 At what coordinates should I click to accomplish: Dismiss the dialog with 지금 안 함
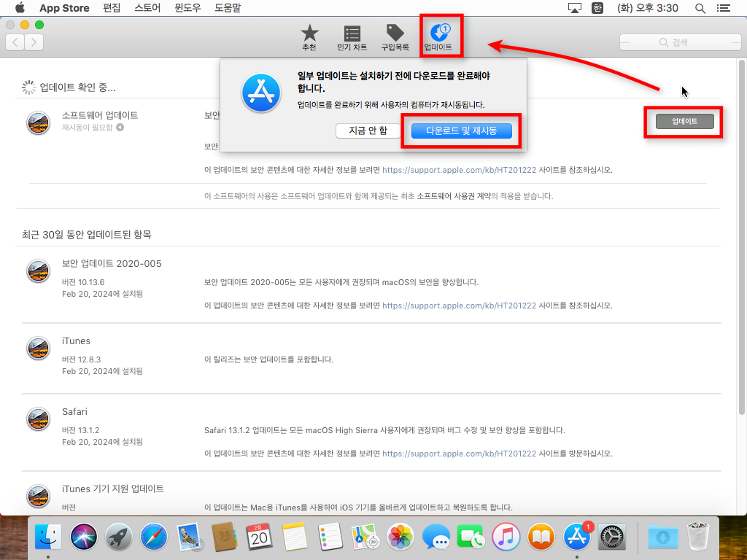(368, 131)
